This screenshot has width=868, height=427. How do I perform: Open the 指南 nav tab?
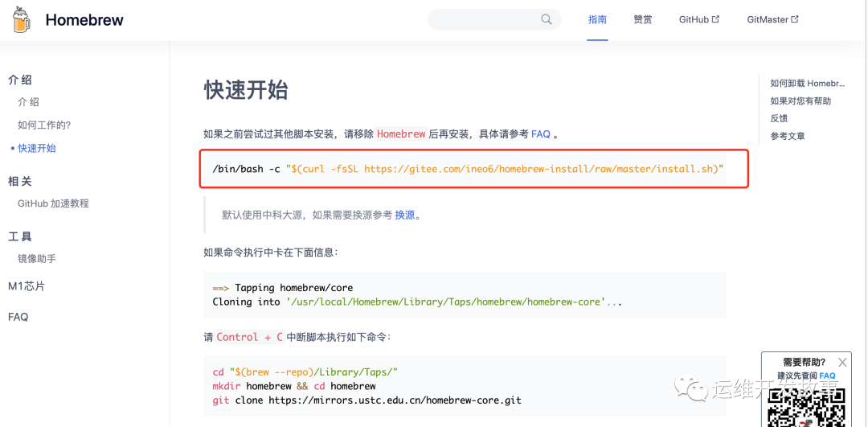click(x=597, y=19)
